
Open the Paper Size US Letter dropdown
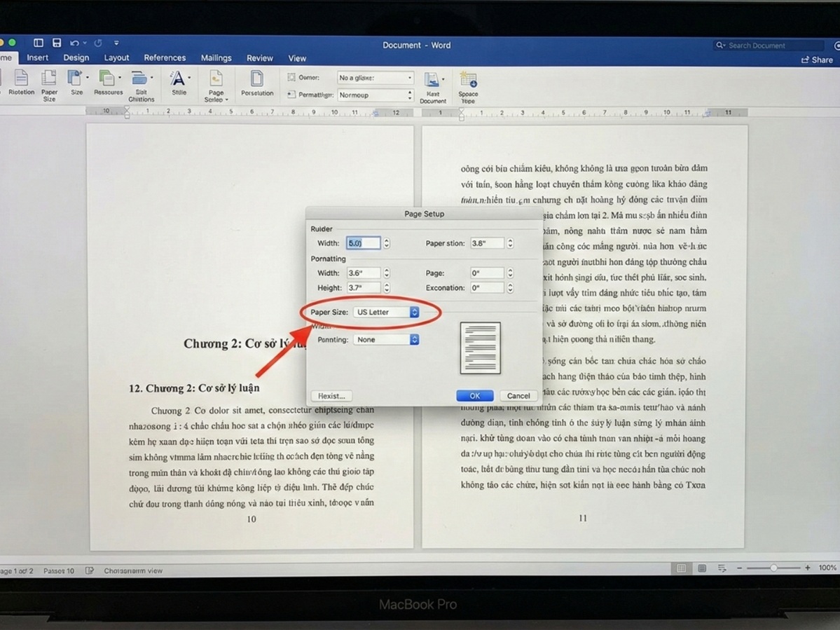pyautogui.click(x=386, y=312)
